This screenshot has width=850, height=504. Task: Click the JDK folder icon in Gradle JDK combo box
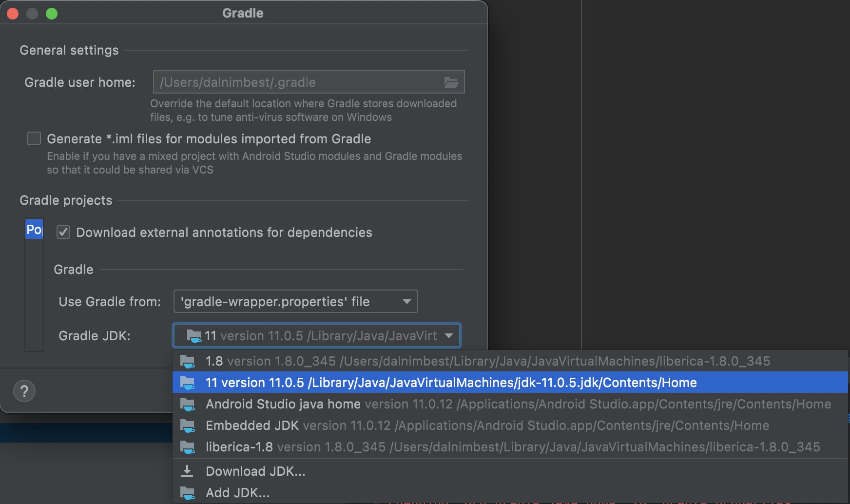pos(194,336)
